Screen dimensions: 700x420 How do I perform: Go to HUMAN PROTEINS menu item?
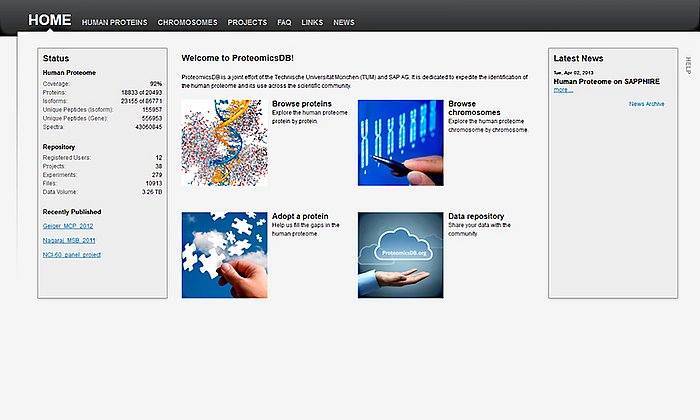point(115,22)
